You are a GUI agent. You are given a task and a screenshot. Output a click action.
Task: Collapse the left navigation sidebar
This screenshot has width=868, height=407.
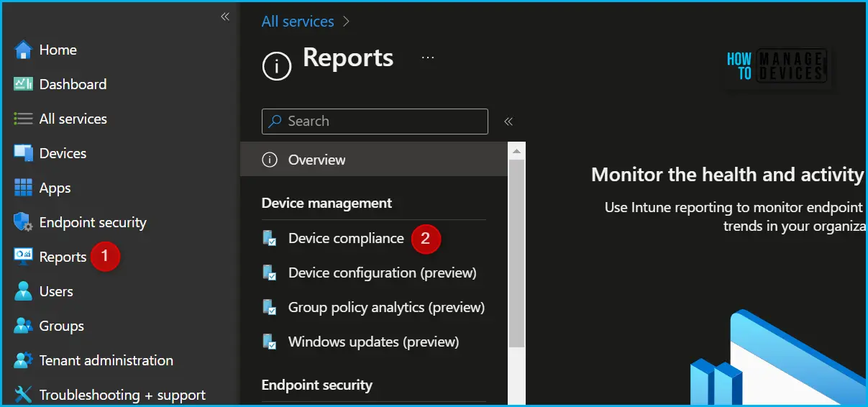click(225, 17)
